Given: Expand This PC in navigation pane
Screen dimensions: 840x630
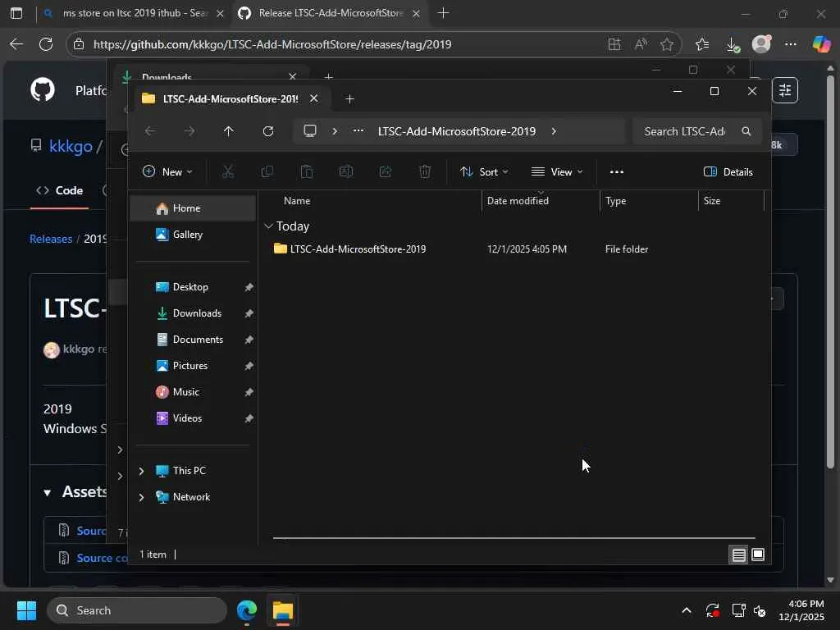Looking at the screenshot, I should (x=141, y=471).
